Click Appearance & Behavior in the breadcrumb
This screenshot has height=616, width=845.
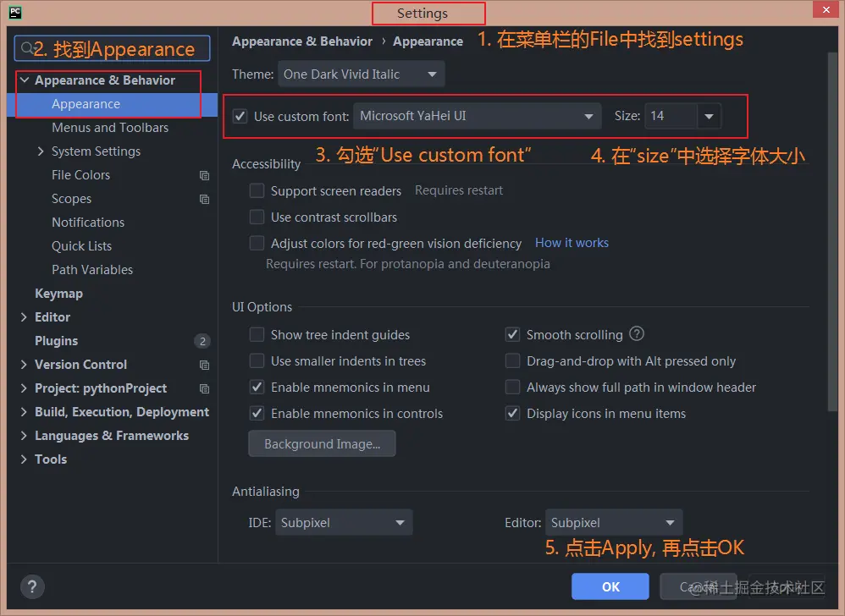tap(301, 41)
